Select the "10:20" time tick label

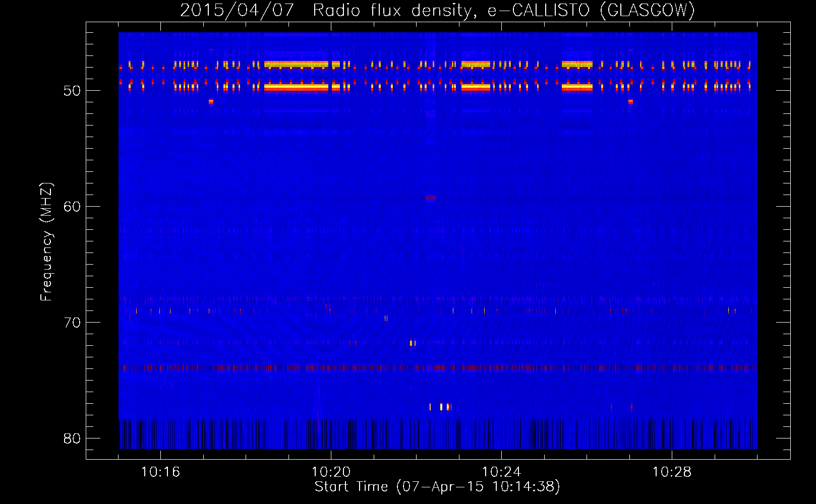331,472
